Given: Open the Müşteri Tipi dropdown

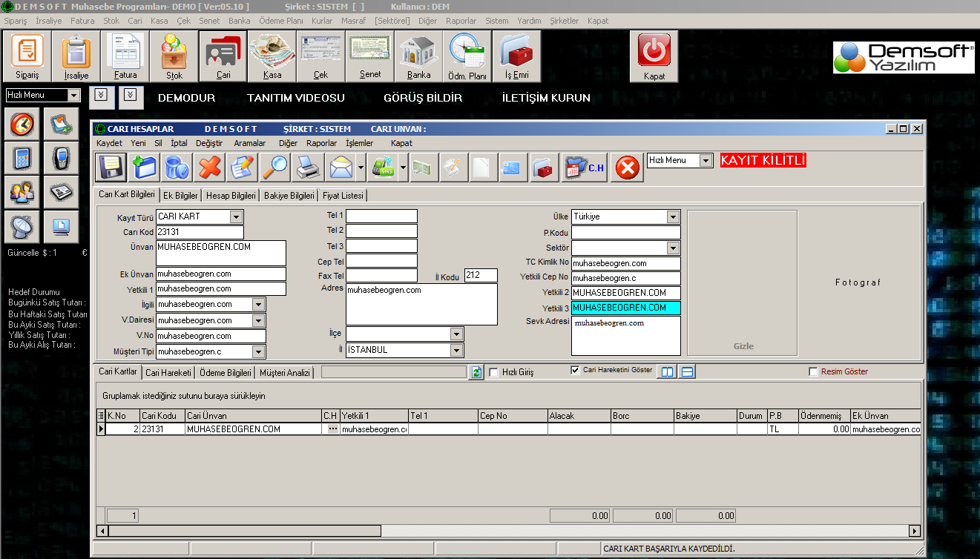Looking at the screenshot, I should coord(258,351).
